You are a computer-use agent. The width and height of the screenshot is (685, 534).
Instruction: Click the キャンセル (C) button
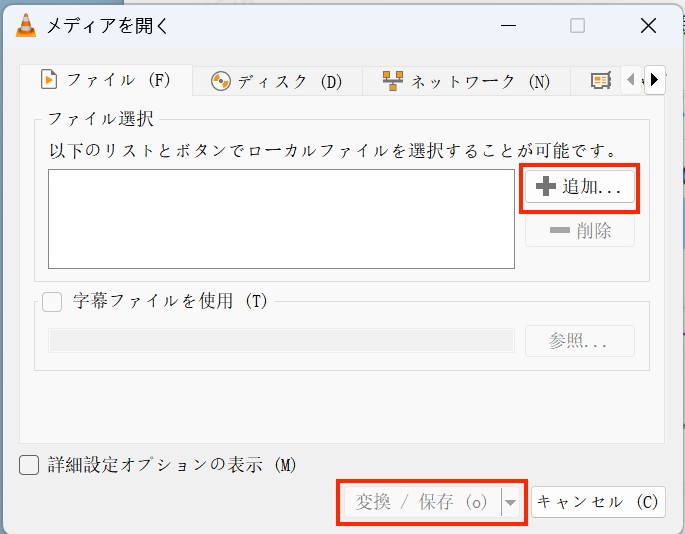[598, 502]
